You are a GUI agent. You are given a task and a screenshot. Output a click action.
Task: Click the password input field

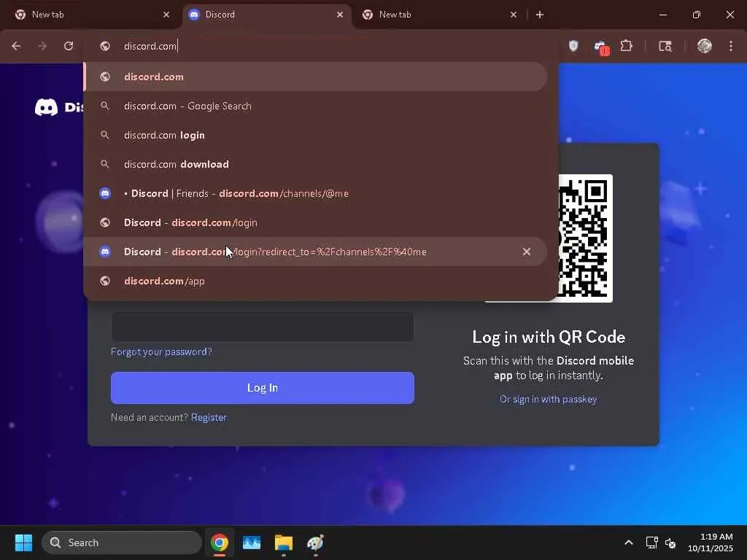pyautogui.click(x=263, y=326)
